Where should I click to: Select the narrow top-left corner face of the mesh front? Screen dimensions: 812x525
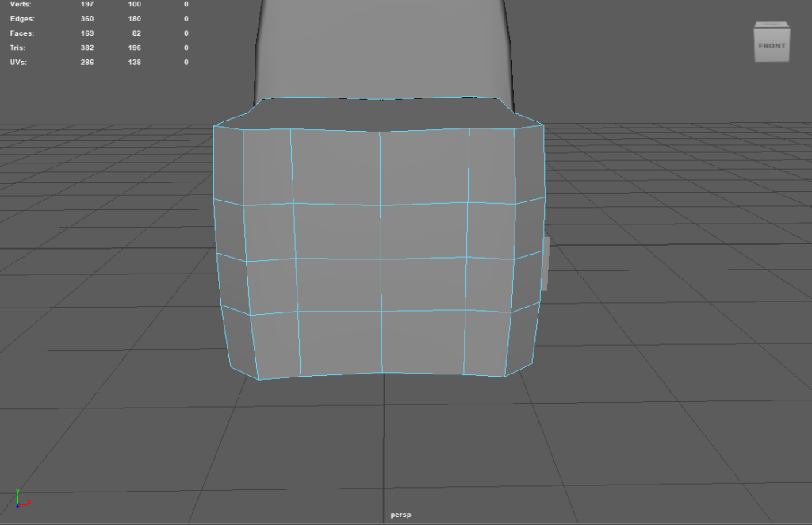coord(228,163)
